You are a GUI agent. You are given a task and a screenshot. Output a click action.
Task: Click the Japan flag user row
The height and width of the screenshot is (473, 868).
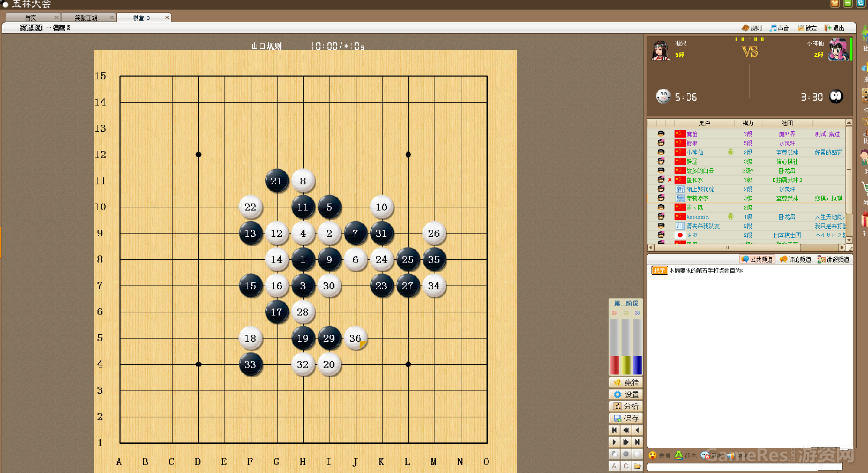pyautogui.click(x=746, y=235)
